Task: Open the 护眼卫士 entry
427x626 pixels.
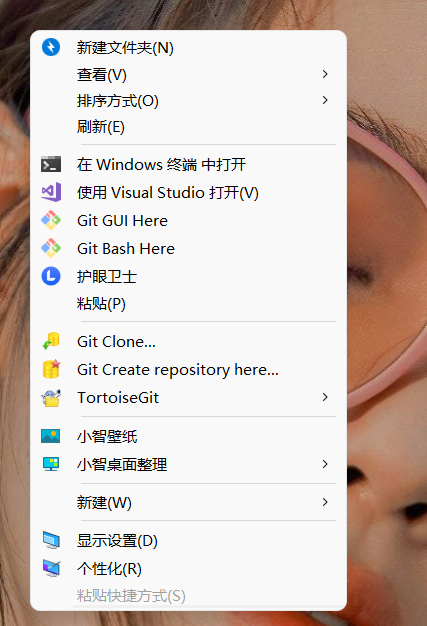Action: [x=188, y=276]
